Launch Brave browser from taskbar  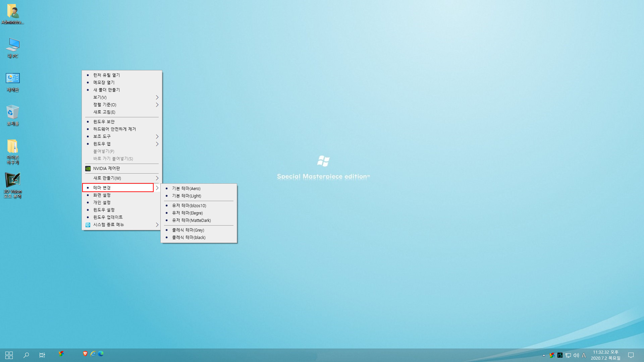[x=85, y=354]
